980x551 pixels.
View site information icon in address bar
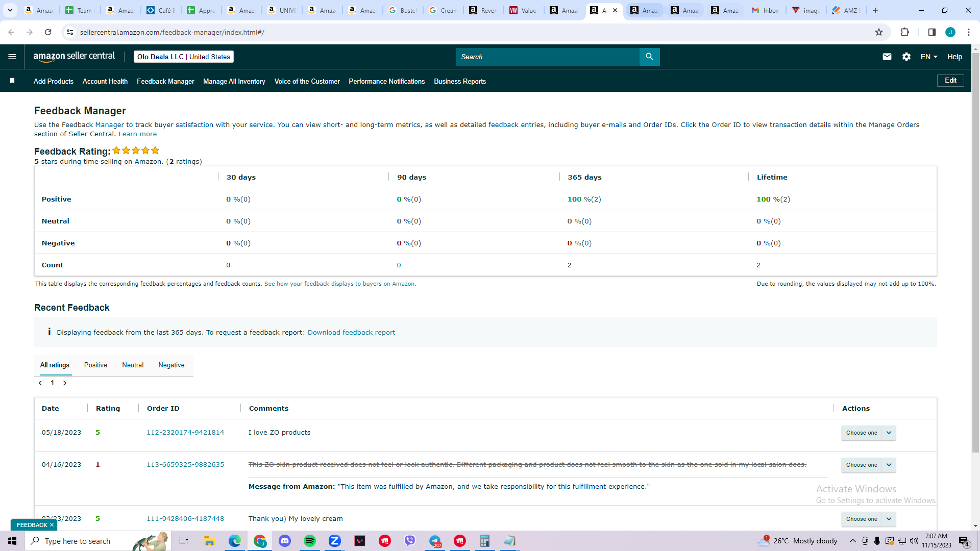(x=70, y=32)
